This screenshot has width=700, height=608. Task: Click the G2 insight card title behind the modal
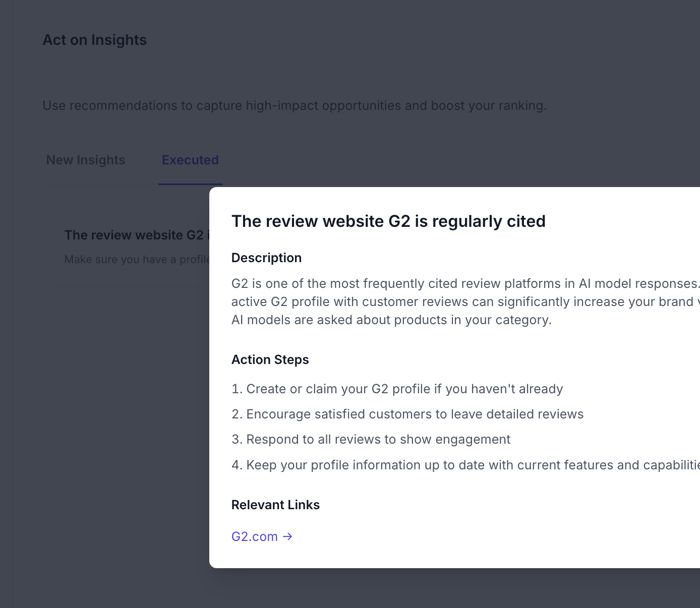click(x=134, y=235)
